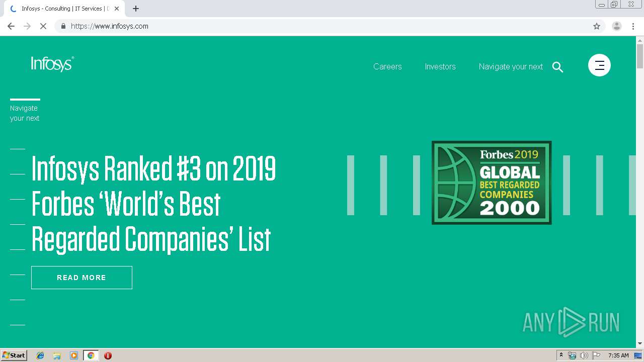Screen dimensions: 644x362
Task: Open the Windows Start menu
Action: coord(14,355)
